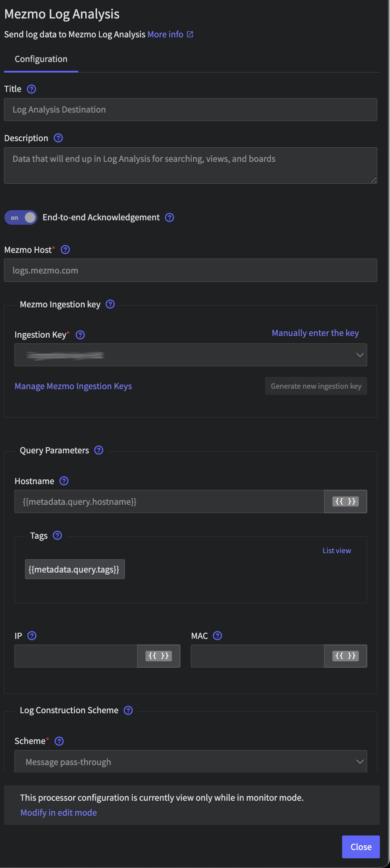The image size is (390, 868).
Task: Toggle End-to-end Acknowledgement switch off
Action: (21, 218)
